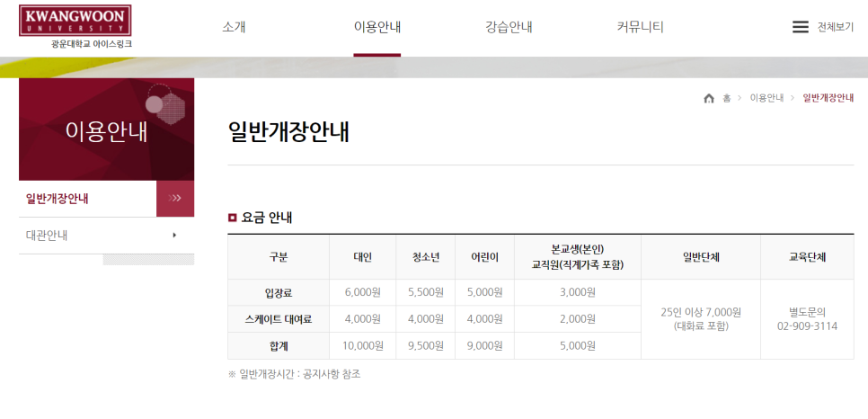Click the 일반개장시간 공지사항 참조 note

(x=295, y=374)
